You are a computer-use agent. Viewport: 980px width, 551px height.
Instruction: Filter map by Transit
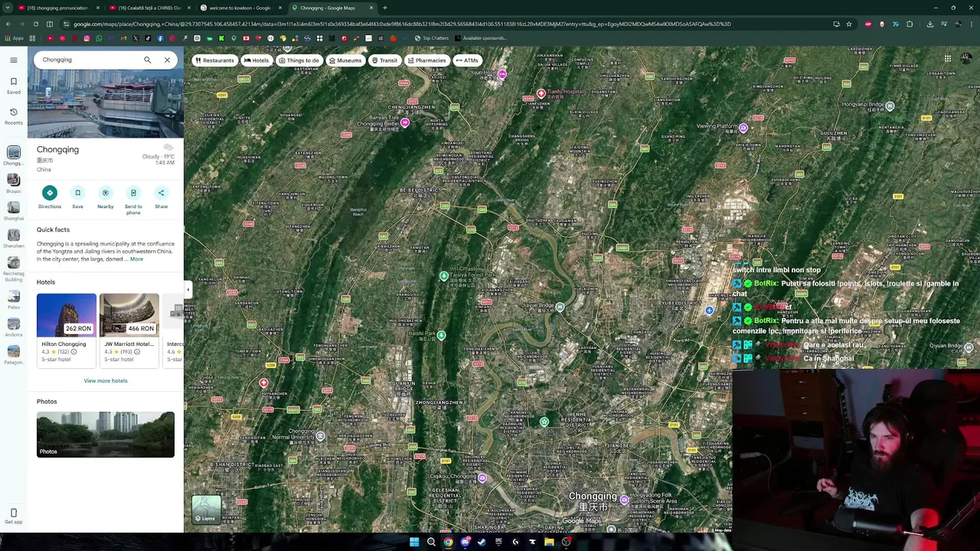tap(385, 60)
